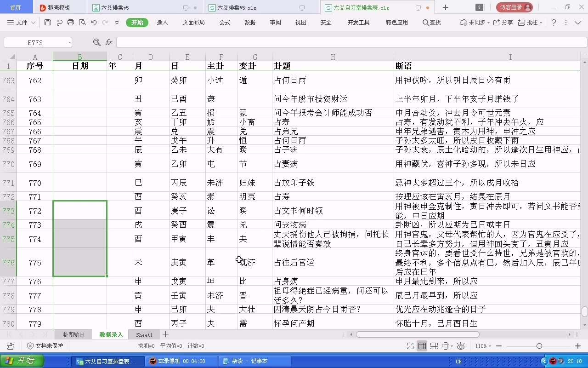Screen dimensions: 588x368
Task: Click the Print icon in quick toolbar
Action: 71,23
